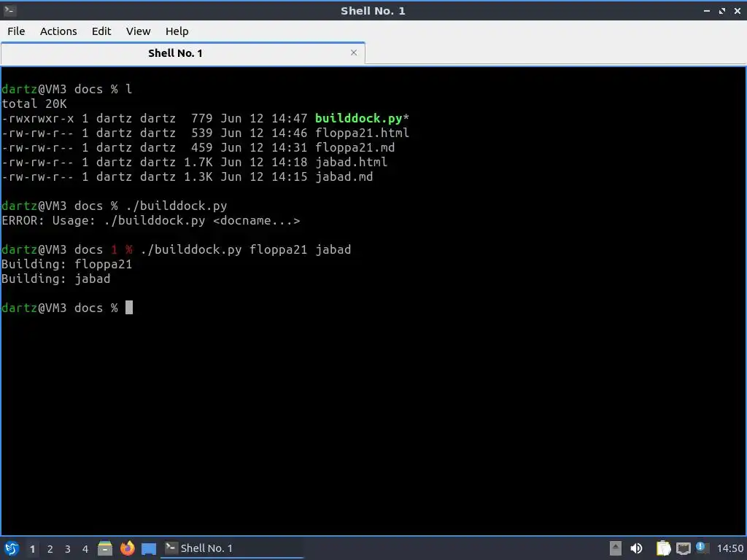Maximize the Shell No. 1 window
This screenshot has width=747, height=560.
(x=721, y=10)
